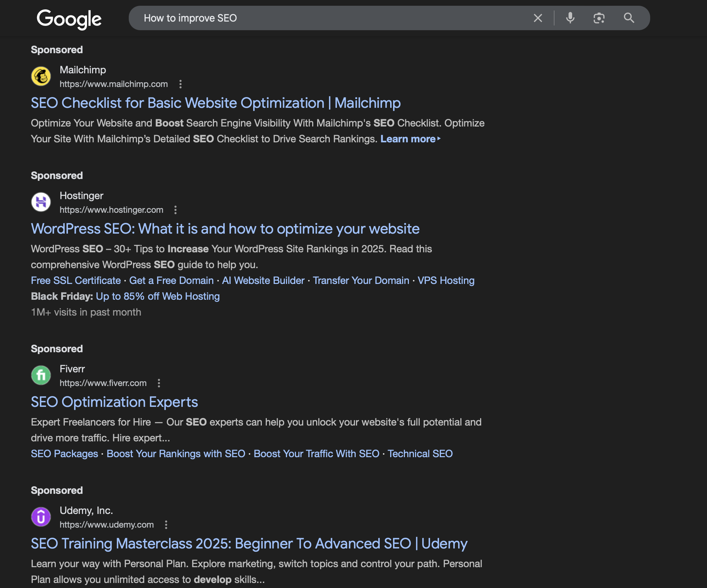Open Technical SEO sitelink
Viewport: 707px width, 588px height.
click(420, 454)
